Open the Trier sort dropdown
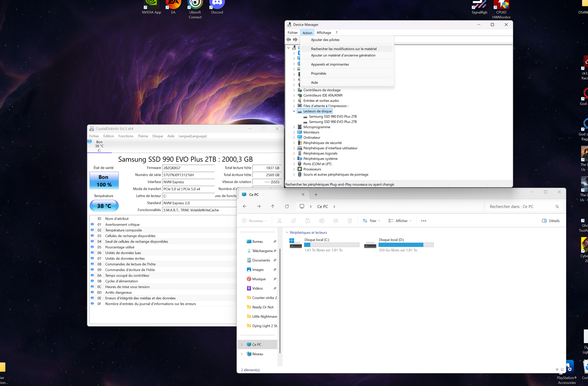The height and width of the screenshot is (386, 588). 371,221
